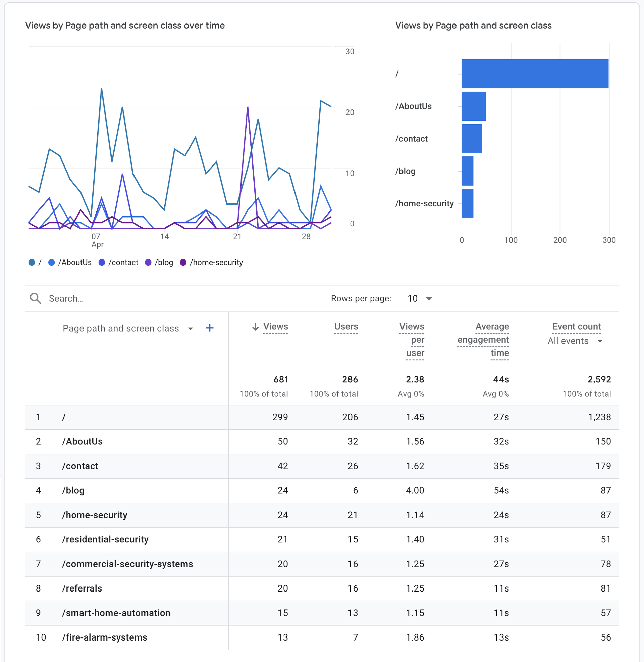Click the / bar in bar chart
This screenshot has width=644, height=662.
point(535,74)
